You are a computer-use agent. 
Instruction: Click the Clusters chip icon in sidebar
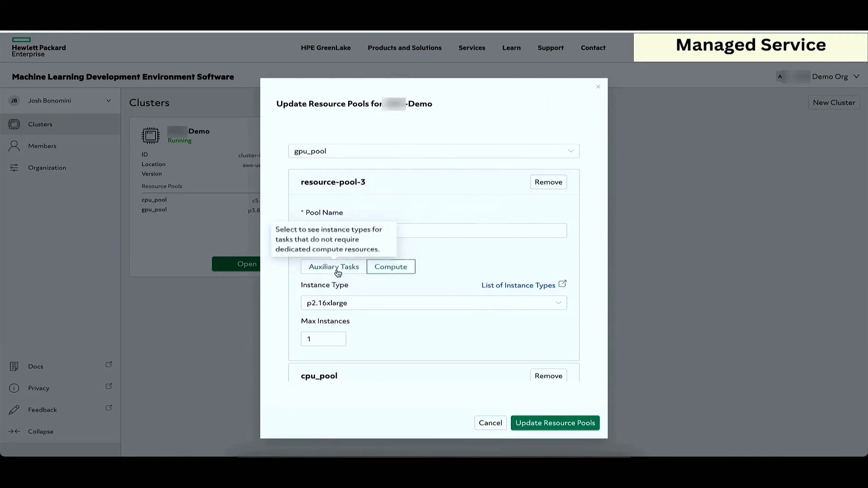[14, 124]
